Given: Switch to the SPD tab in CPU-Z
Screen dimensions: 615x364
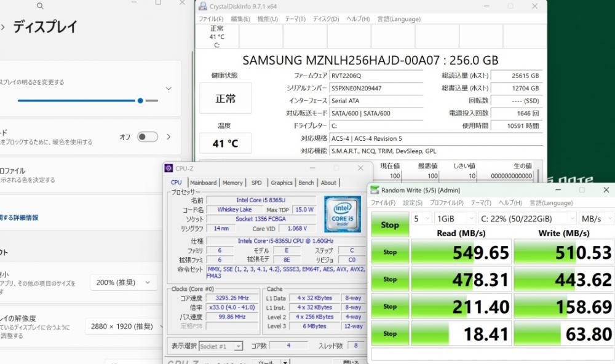Looking at the screenshot, I should (256, 183).
